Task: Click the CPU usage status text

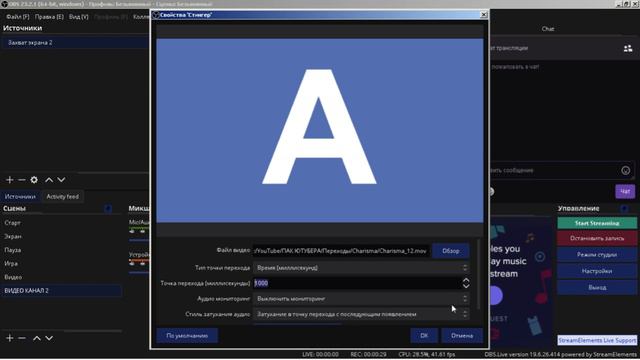Action: 427,354
